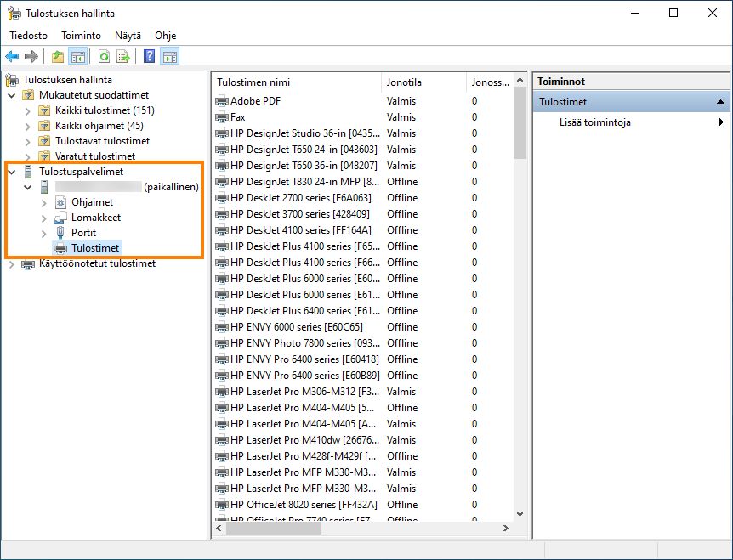Select HP LaserJet Pro M428f-M429f row
This screenshot has width=733, height=560.
point(363,456)
